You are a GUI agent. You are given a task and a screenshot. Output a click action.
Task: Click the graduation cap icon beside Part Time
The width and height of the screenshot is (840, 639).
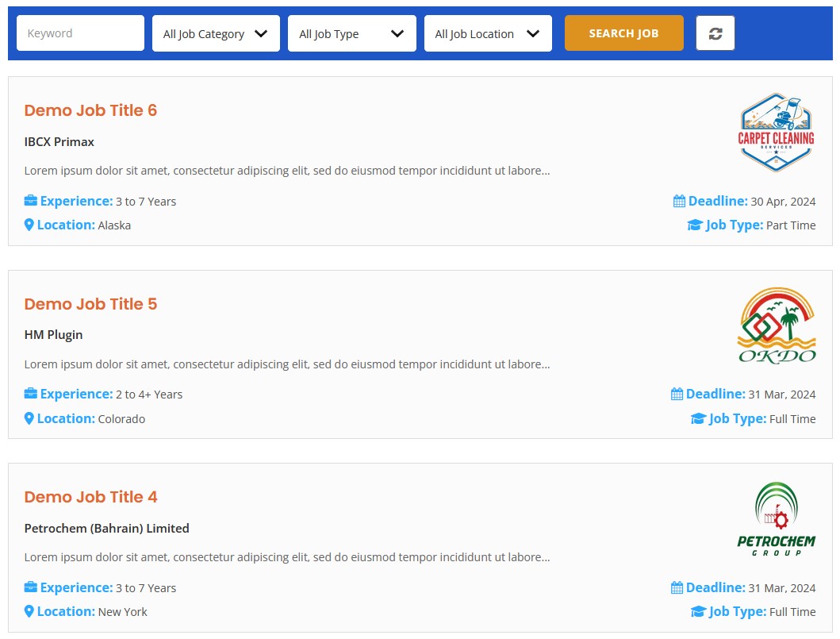(x=695, y=225)
